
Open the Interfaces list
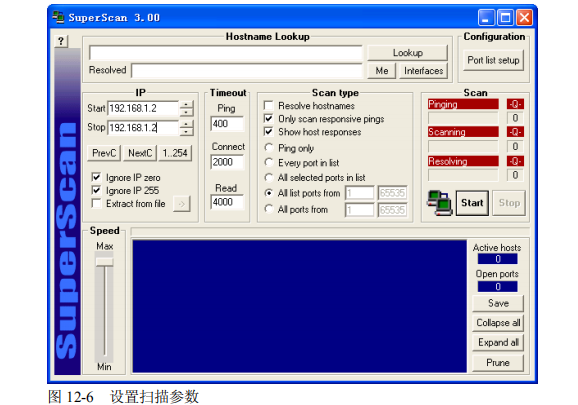click(424, 71)
